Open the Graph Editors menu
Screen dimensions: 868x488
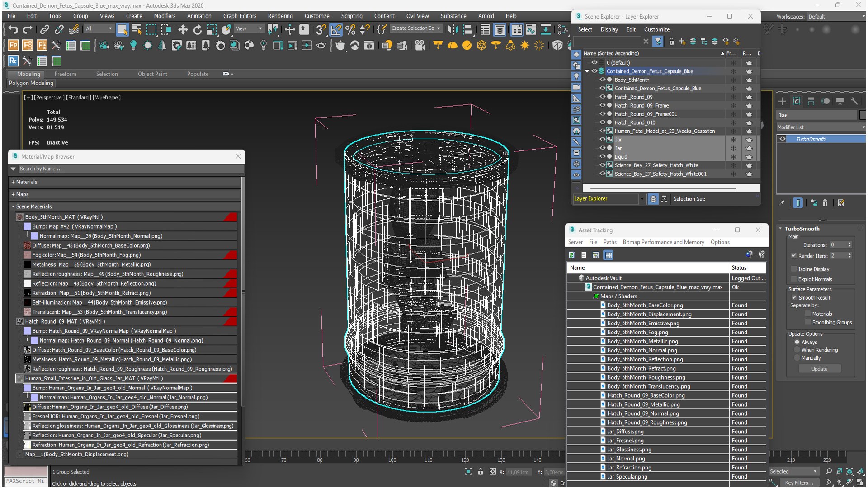(240, 16)
